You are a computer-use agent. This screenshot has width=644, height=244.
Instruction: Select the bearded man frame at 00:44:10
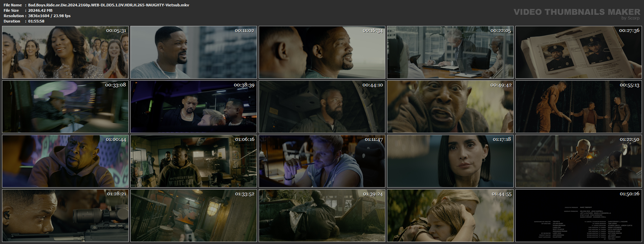coord(322,107)
